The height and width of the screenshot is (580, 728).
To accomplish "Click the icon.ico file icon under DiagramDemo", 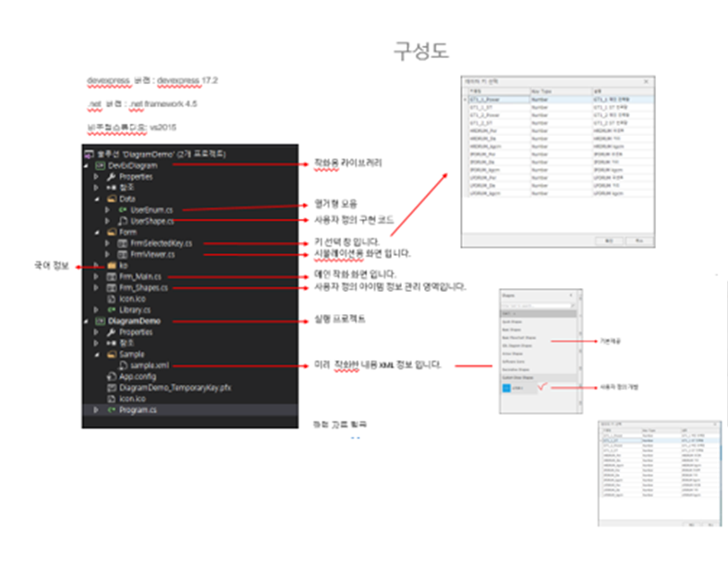I will (x=112, y=399).
